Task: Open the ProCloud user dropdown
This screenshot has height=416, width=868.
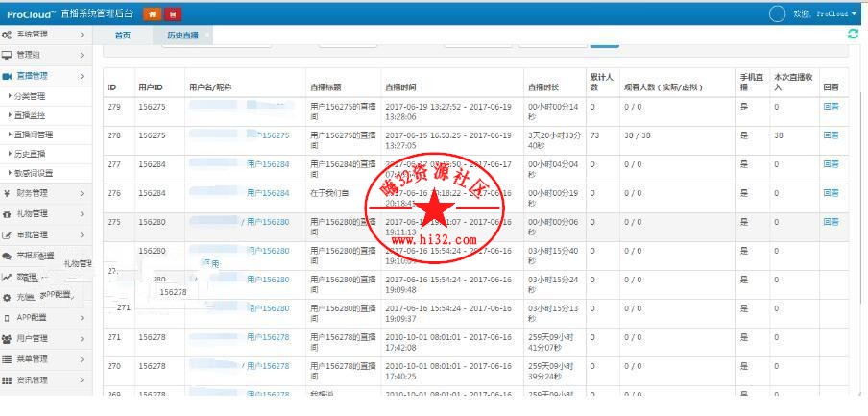Action: [x=832, y=14]
